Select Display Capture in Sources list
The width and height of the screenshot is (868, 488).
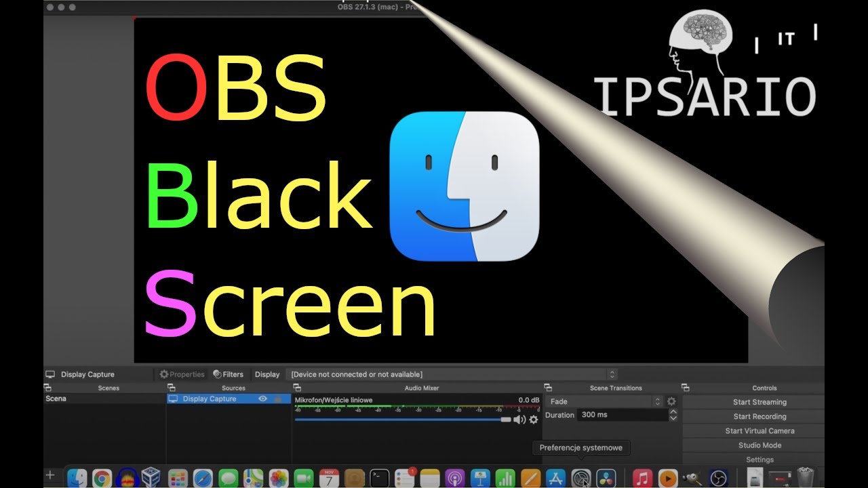tap(229, 399)
